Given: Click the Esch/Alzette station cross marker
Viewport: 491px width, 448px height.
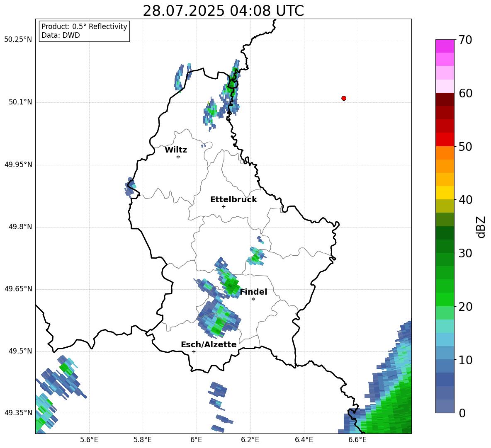Looking at the screenshot, I should coord(194,351).
